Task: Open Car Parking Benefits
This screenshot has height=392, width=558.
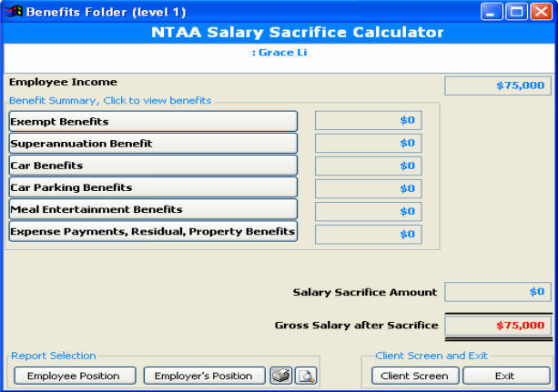Action: coord(153,187)
